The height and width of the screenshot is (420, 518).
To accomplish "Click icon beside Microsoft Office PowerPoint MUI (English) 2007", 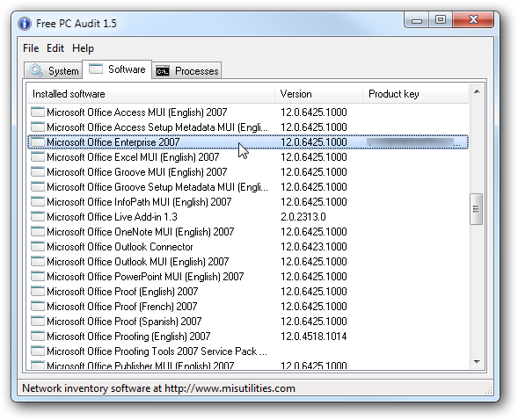I will point(38,276).
